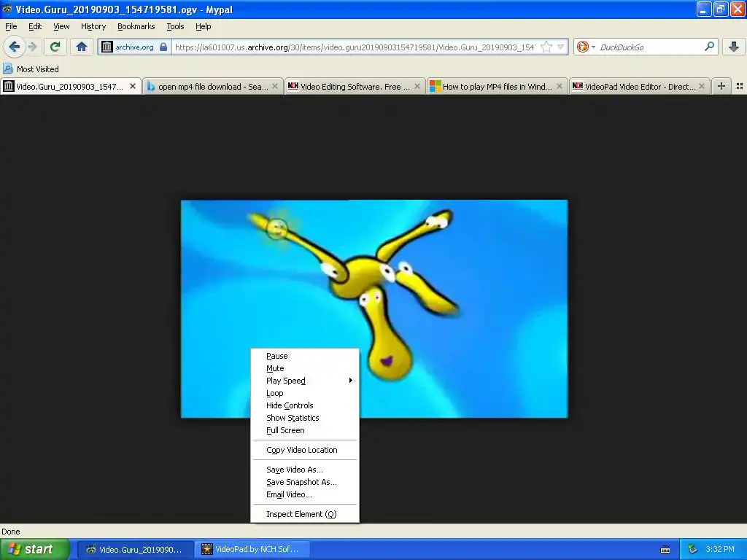The image size is (747, 560).
Task: Select Loop in the context menu
Action: (x=305, y=393)
